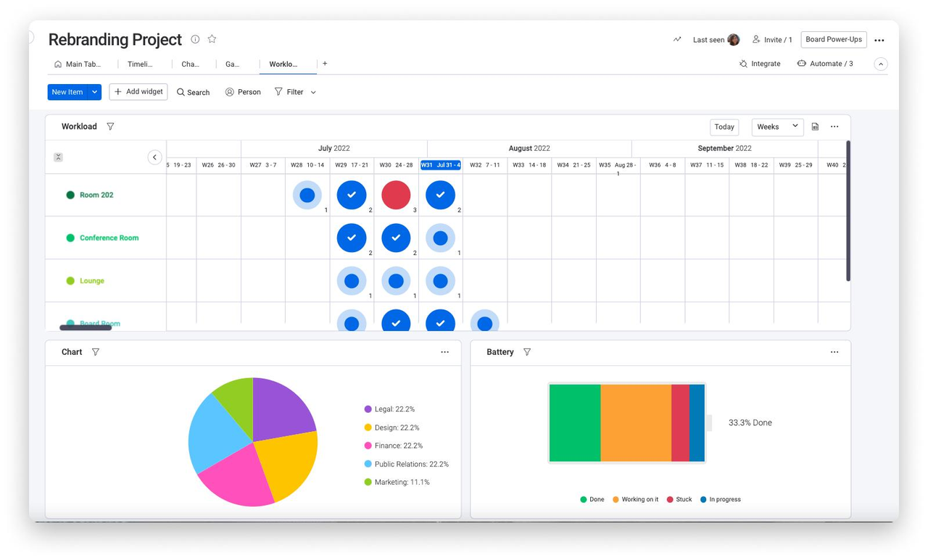Screen dimensions: 928x560
Task: Click the highlighted W31 Jul 31 - 4 week header
Action: 441,165
